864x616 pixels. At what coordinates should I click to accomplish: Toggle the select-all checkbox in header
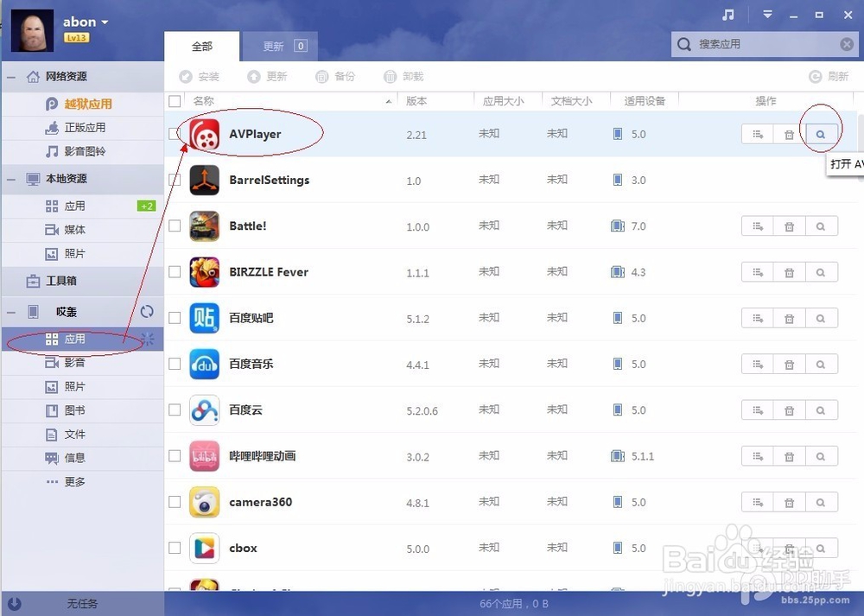175,101
